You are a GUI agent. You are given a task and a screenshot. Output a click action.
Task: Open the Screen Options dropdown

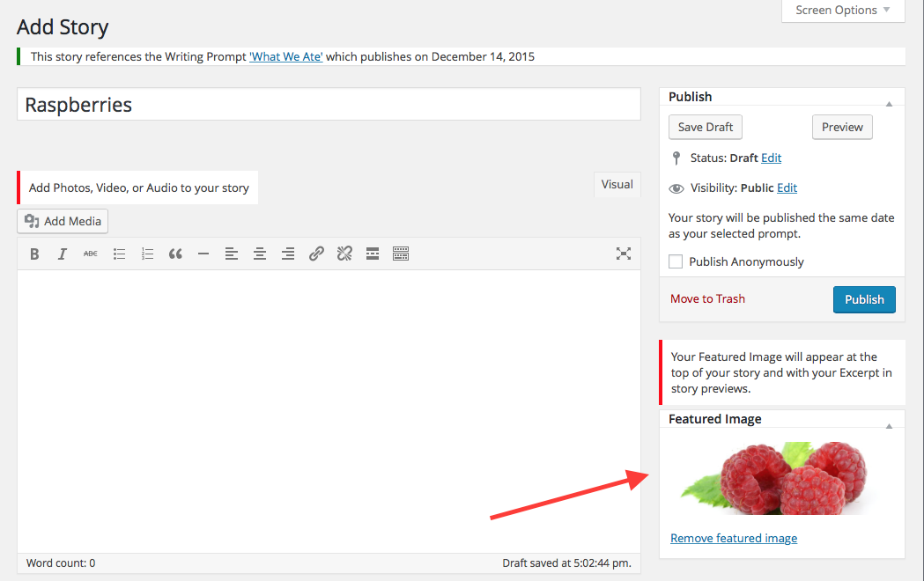pyautogui.click(x=844, y=11)
